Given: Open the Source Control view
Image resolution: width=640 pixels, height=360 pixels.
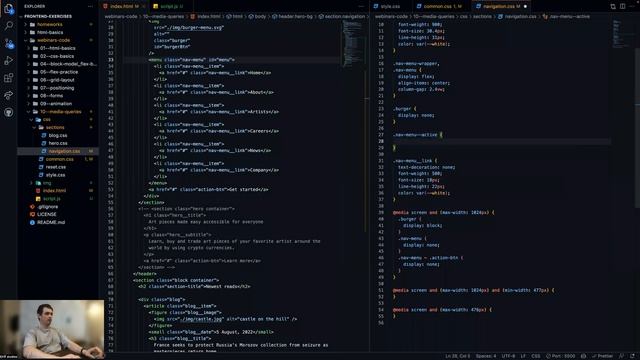Looking at the screenshot, I should tap(9, 43).
